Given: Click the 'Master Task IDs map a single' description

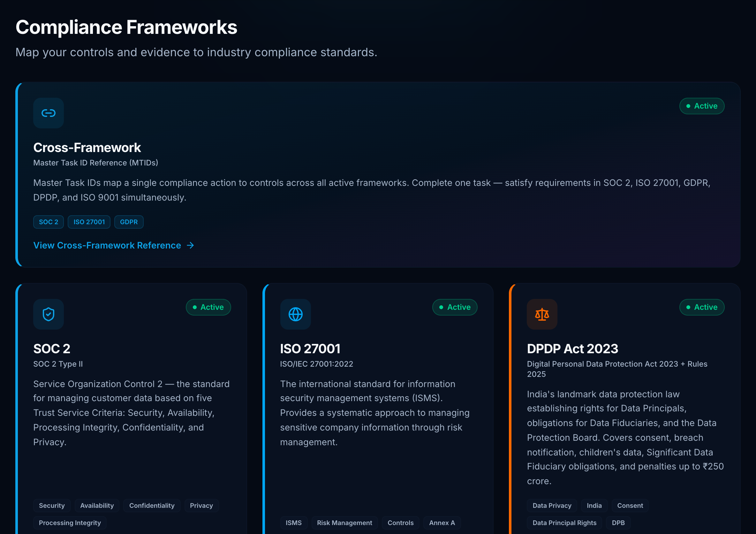Looking at the screenshot, I should [x=372, y=190].
